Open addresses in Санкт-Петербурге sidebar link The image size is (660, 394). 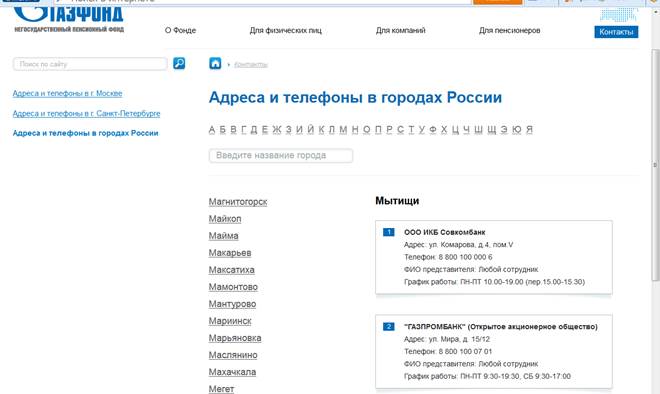[86, 114]
